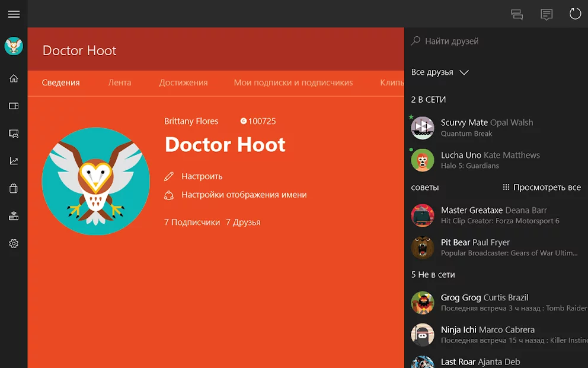
Task: Select friend Scurvy Mate in list
Action: 486,128
